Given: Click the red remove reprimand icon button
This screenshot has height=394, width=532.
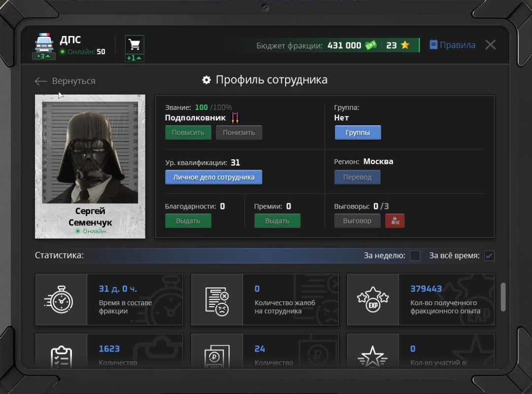Looking at the screenshot, I should [x=395, y=221].
